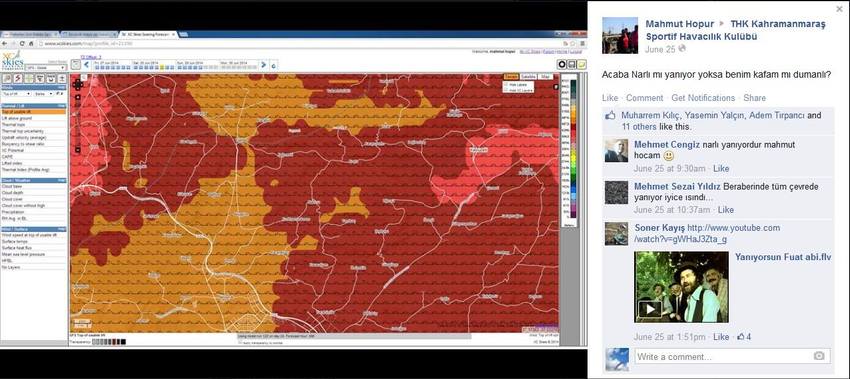This screenshot has height=379, width=850.
Task: Click the map pan compass control
Action: pos(78,85)
